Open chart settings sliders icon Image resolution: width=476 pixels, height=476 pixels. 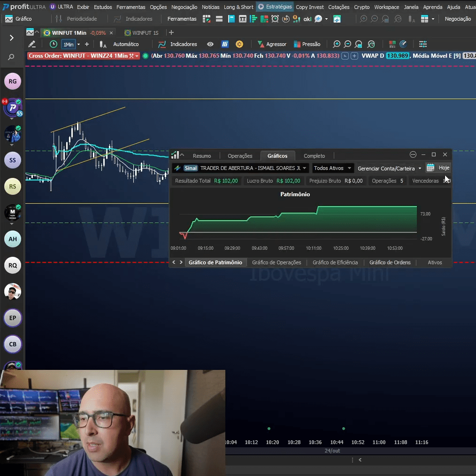tap(423, 44)
